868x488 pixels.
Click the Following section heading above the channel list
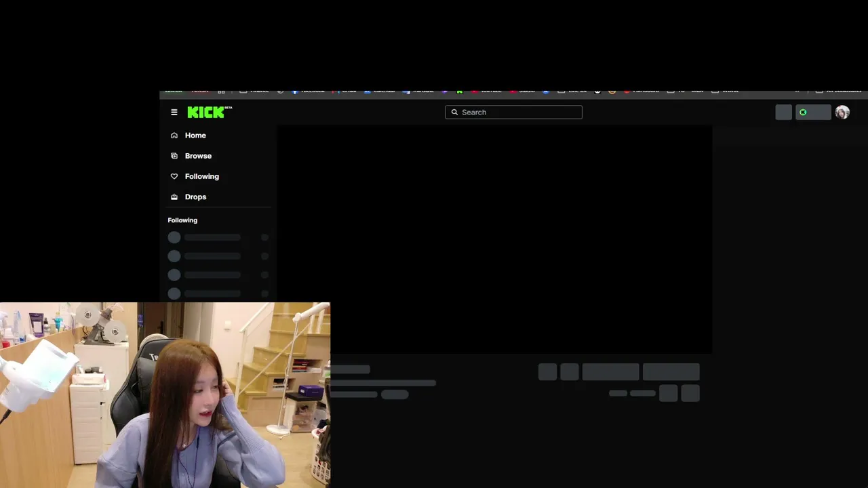(182, 220)
